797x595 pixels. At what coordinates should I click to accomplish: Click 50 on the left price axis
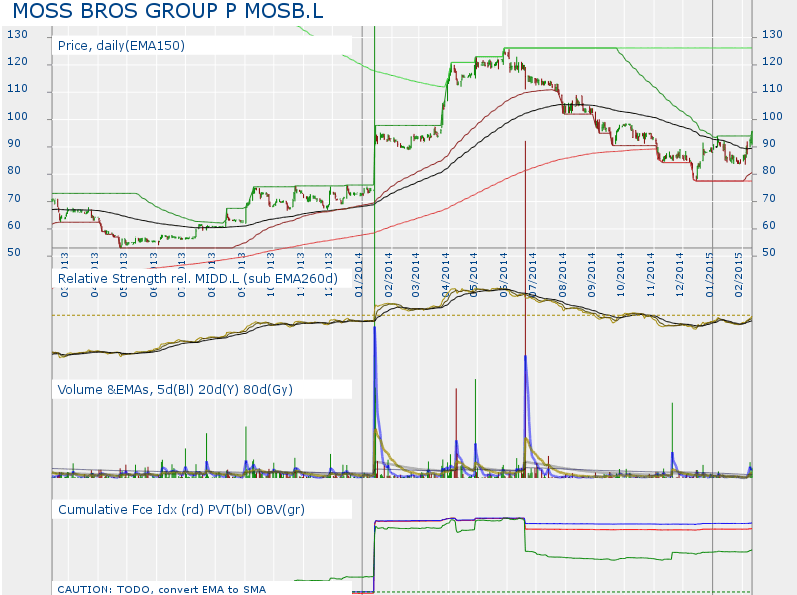[x=14, y=253]
